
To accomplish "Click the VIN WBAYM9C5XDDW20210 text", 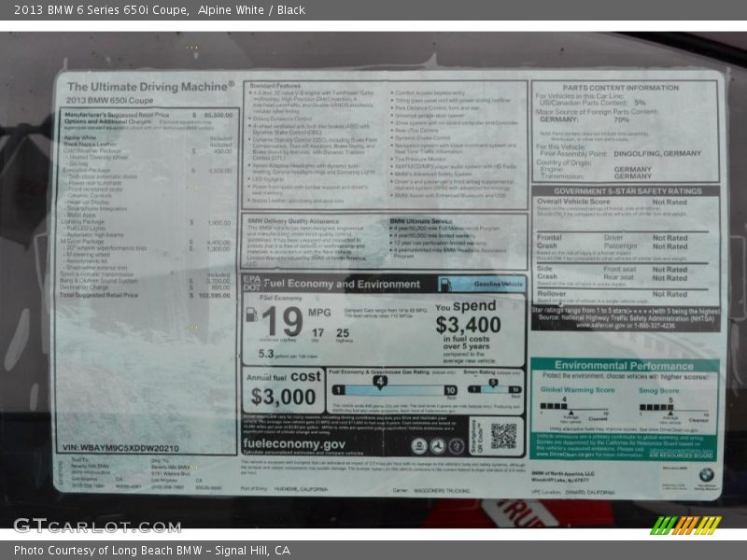I will [120, 448].
